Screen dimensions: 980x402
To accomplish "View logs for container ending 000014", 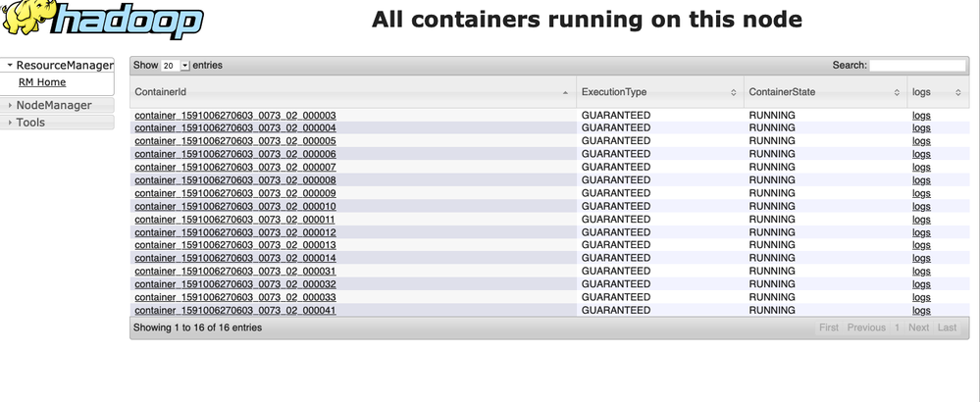I will click(921, 258).
